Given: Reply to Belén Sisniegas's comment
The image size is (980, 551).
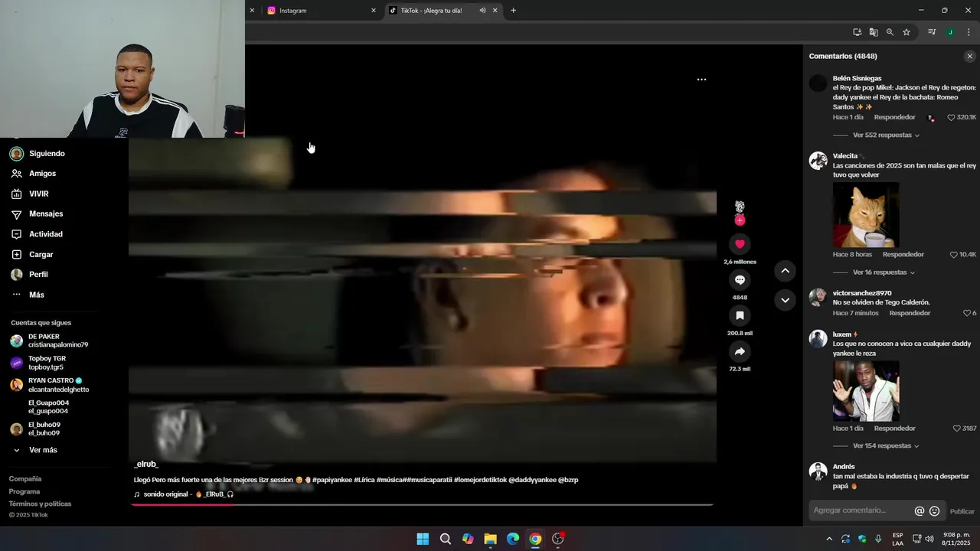Looking at the screenshot, I should (x=894, y=118).
